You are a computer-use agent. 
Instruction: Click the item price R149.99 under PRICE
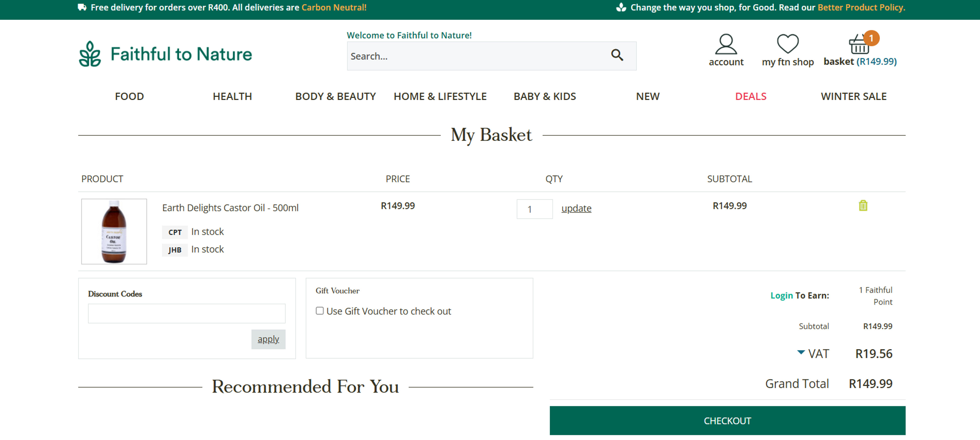pyautogui.click(x=398, y=206)
